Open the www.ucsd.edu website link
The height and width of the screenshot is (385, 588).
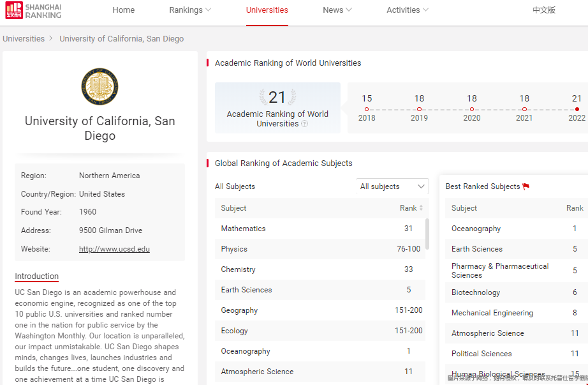click(114, 249)
